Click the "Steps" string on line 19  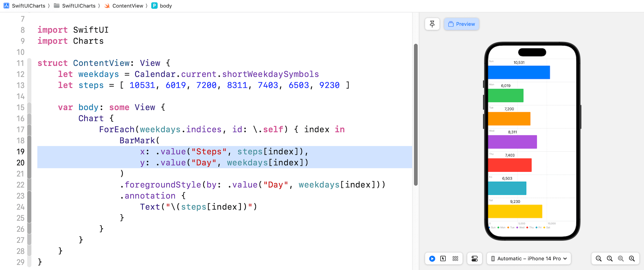click(x=209, y=152)
